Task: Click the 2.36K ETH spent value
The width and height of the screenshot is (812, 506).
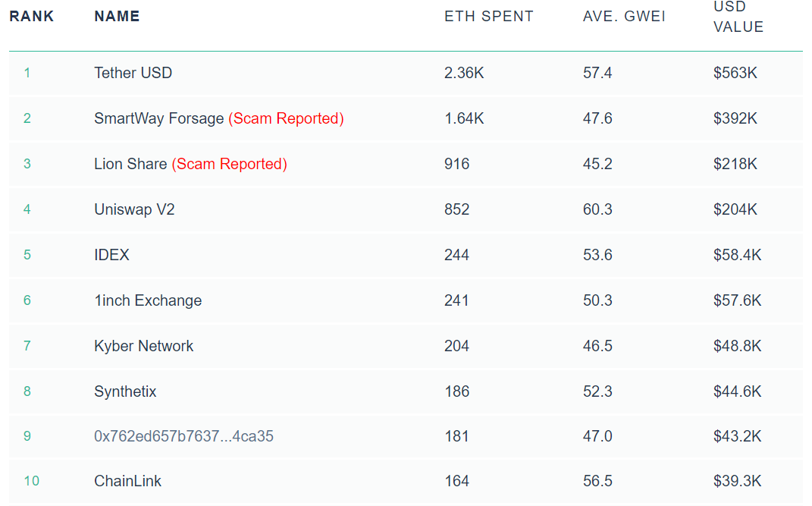Action: click(464, 73)
